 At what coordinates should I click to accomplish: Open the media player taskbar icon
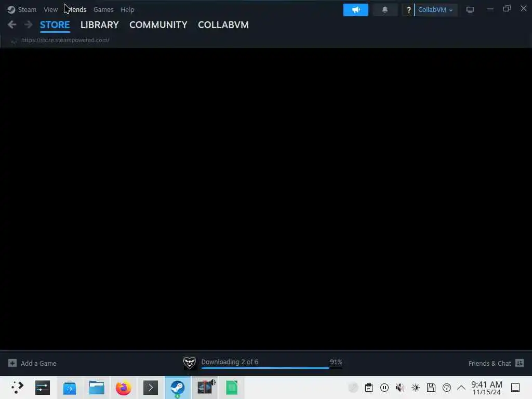[205, 388]
